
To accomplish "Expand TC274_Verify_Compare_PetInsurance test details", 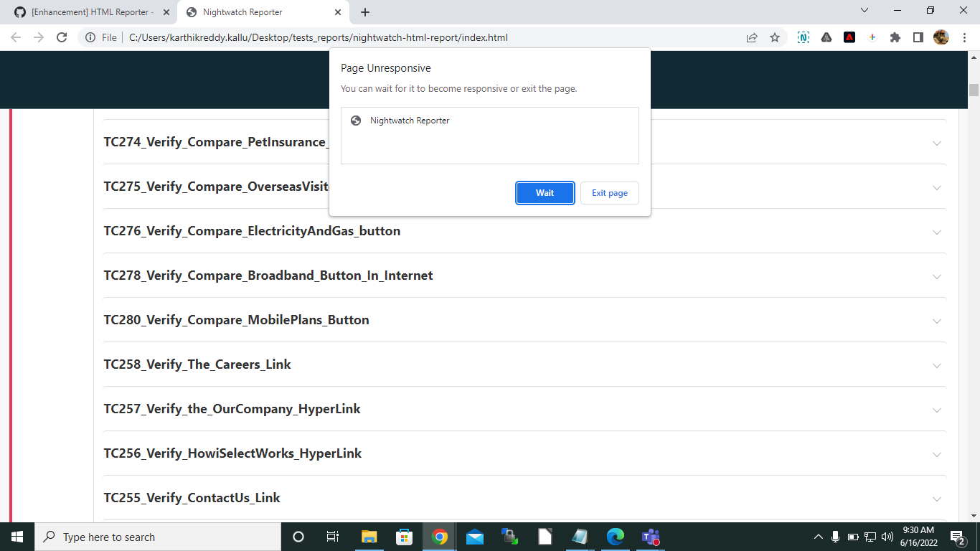I will coord(936,143).
